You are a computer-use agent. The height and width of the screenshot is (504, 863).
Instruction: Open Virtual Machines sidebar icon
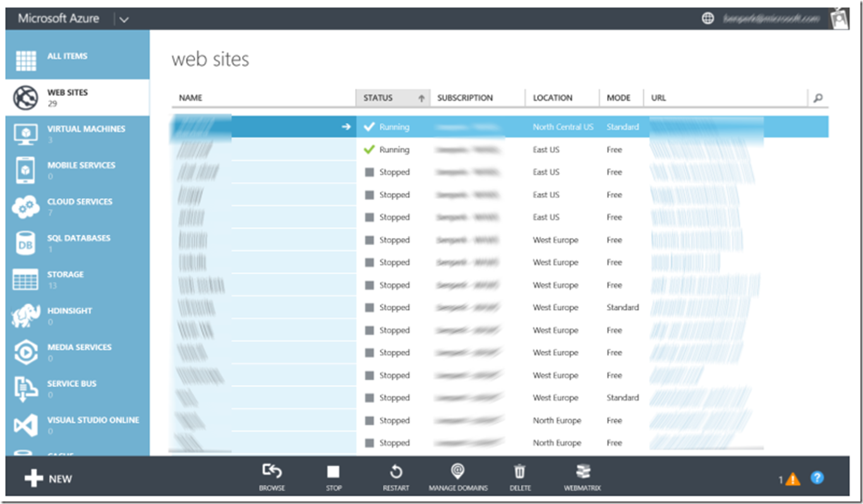(26, 133)
